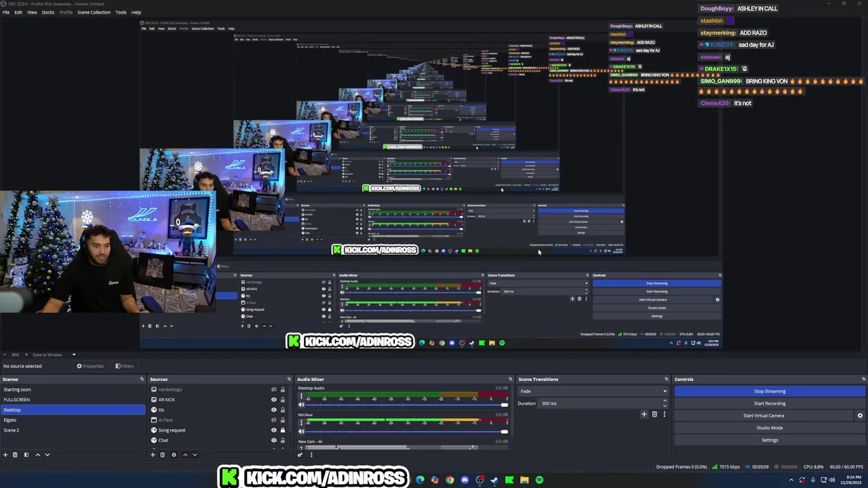Mute Desktop Audio speaker icon
Viewport: 868px width, 488px height.
301,405
